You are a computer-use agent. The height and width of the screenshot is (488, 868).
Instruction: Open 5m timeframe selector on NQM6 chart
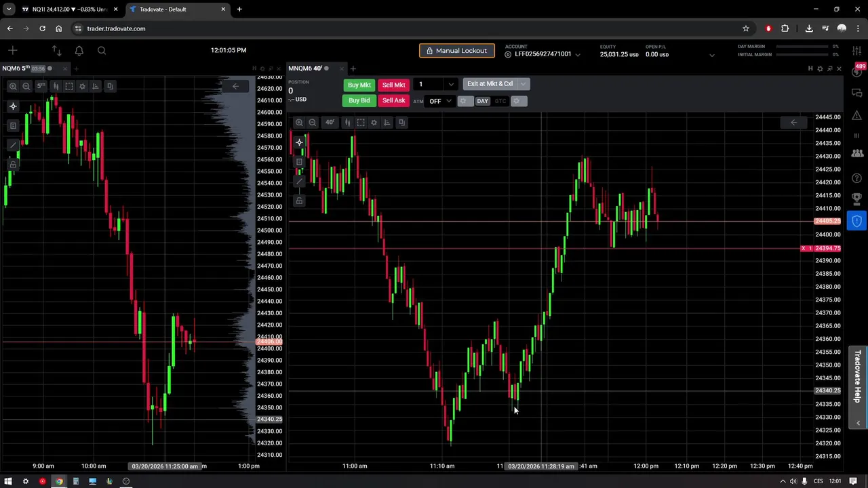click(41, 86)
